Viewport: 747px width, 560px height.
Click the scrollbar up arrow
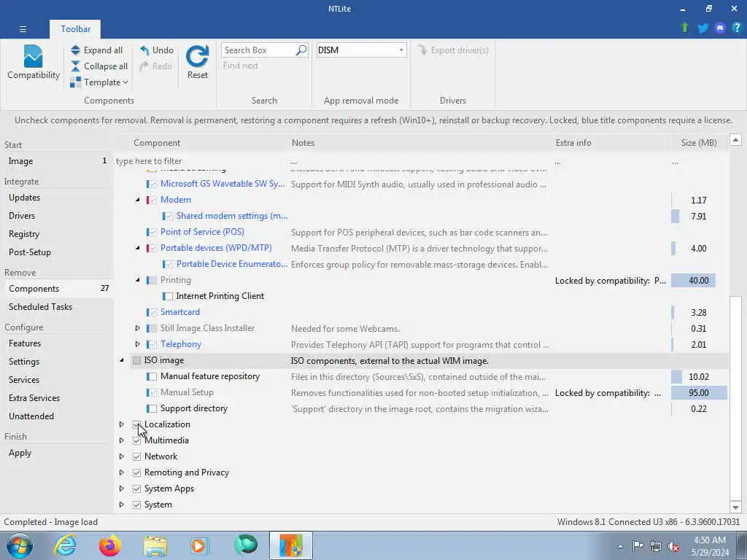pyautogui.click(x=735, y=140)
